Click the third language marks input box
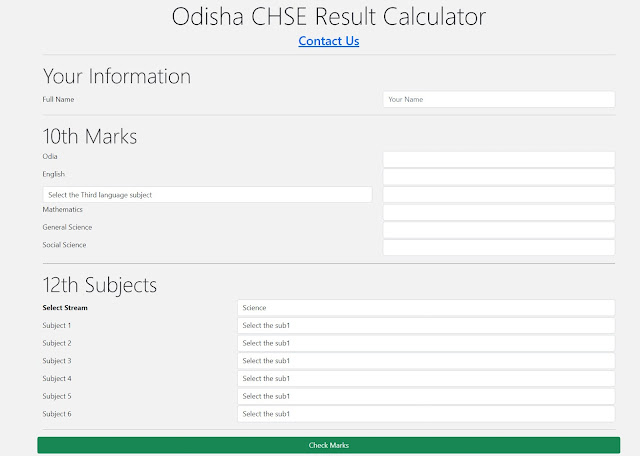 pyautogui.click(x=499, y=195)
